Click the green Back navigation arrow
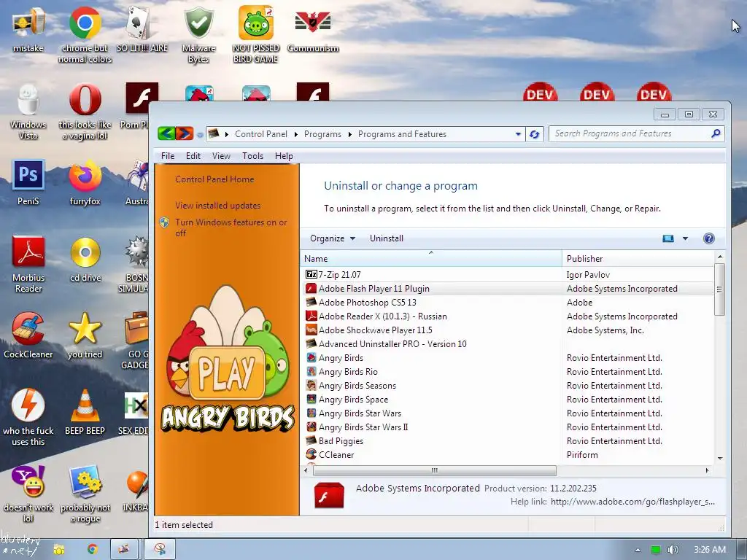The image size is (747, 560). tap(166, 134)
